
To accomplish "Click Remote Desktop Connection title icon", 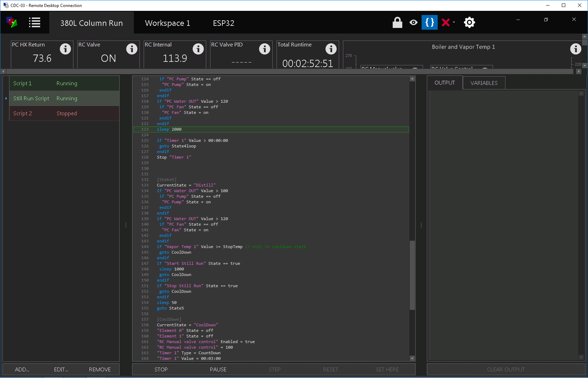I will click(x=6, y=5).
